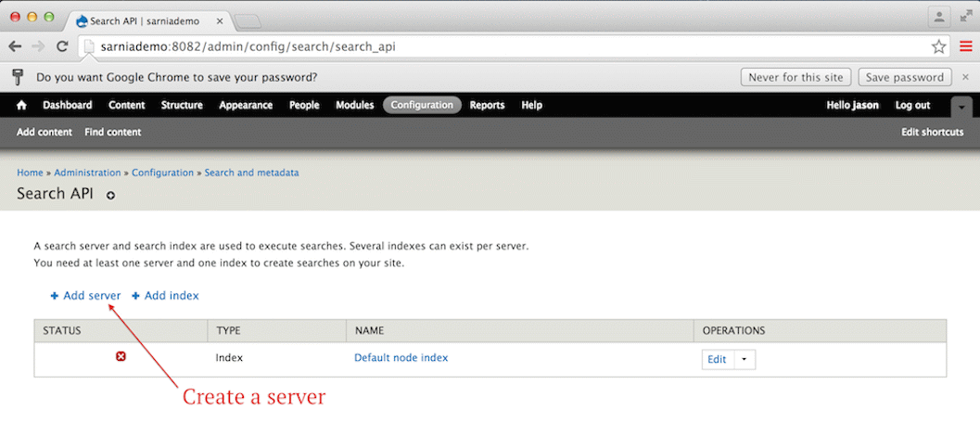Click the Drupal home icon
The image size is (980, 436).
[22, 106]
